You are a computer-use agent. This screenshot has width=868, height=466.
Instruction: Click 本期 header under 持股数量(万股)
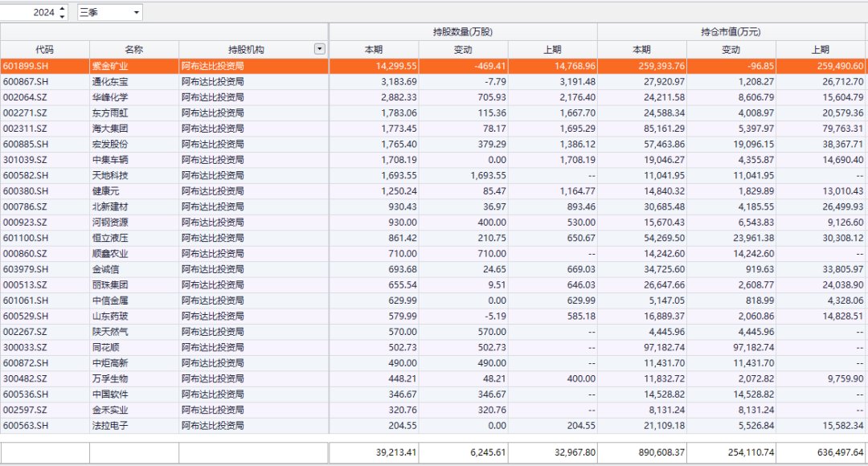click(x=374, y=49)
